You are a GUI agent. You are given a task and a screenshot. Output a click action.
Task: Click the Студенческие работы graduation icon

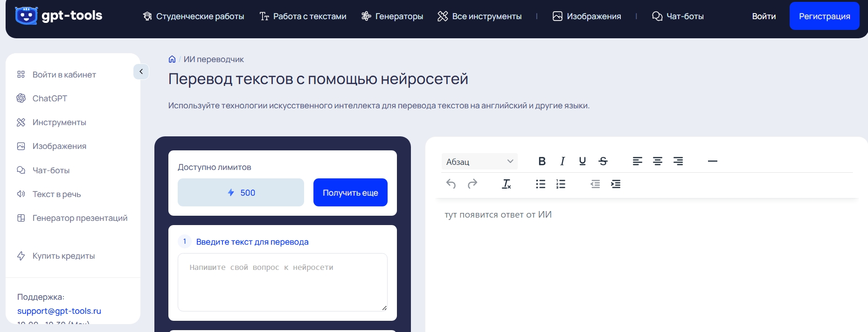(x=147, y=16)
